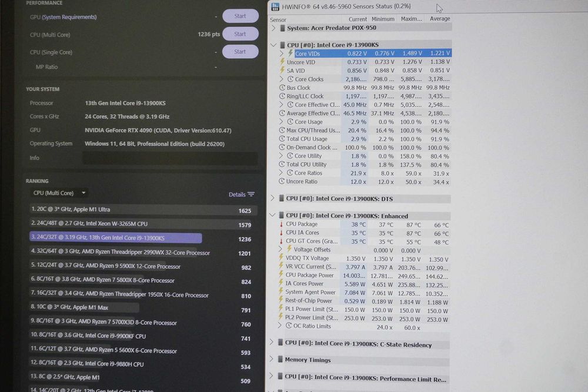The image size is (588, 392).
Task: Click Total CPU Utility icon
Action: coord(282,164)
